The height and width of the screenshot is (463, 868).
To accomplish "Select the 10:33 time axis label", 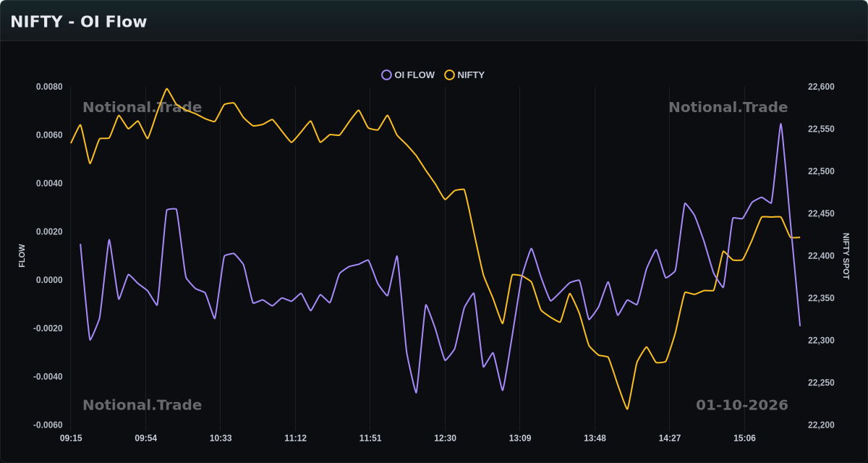I will (x=221, y=438).
